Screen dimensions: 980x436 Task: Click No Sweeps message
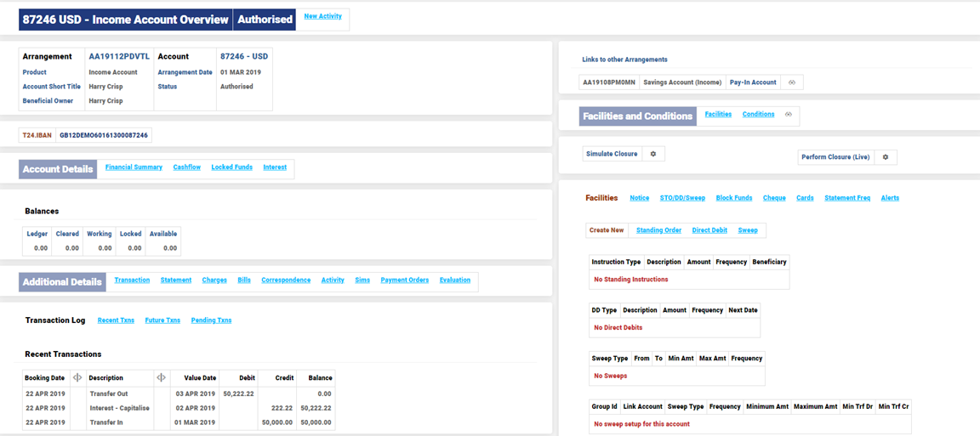click(611, 376)
